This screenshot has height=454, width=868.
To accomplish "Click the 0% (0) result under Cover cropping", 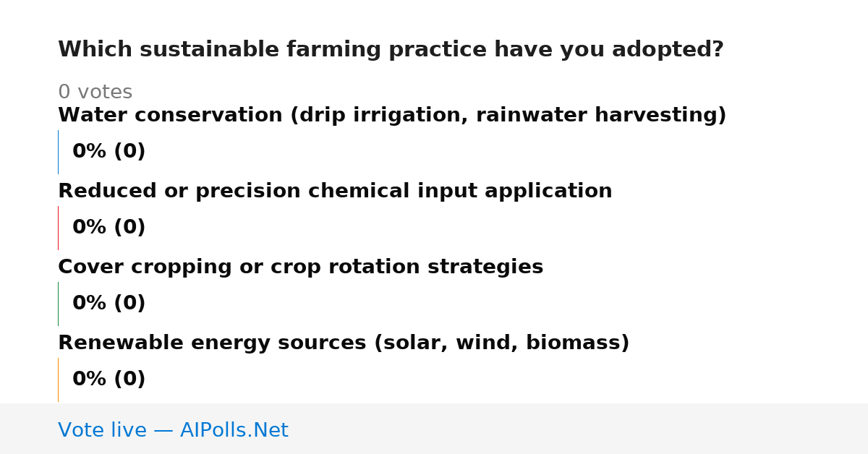I will (x=109, y=304).
